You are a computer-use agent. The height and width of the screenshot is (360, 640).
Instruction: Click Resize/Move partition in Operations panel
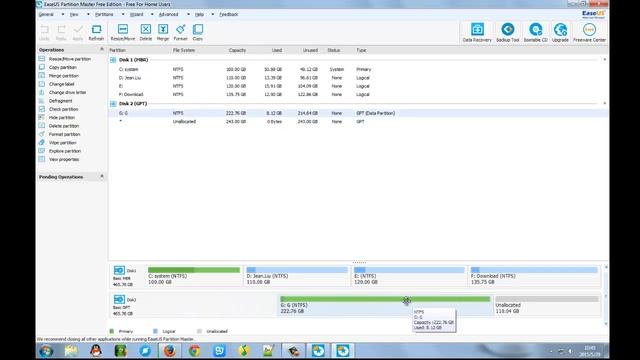(69, 59)
